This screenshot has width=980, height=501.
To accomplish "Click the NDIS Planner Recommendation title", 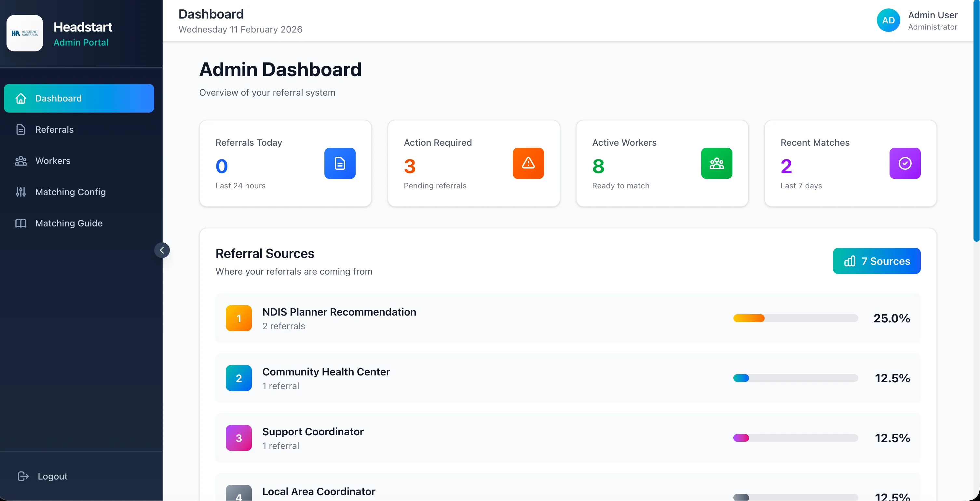I will point(339,312).
